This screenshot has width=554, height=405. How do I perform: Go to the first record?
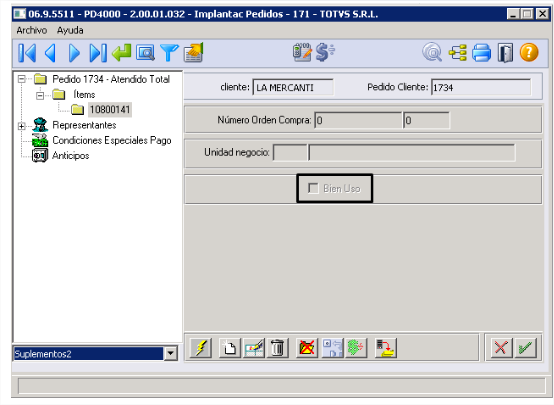point(27,53)
